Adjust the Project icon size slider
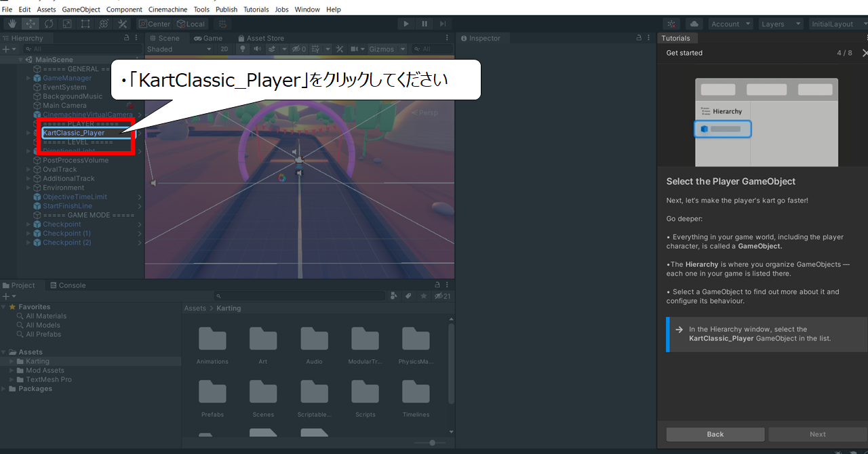The height and width of the screenshot is (454, 868). click(433, 442)
